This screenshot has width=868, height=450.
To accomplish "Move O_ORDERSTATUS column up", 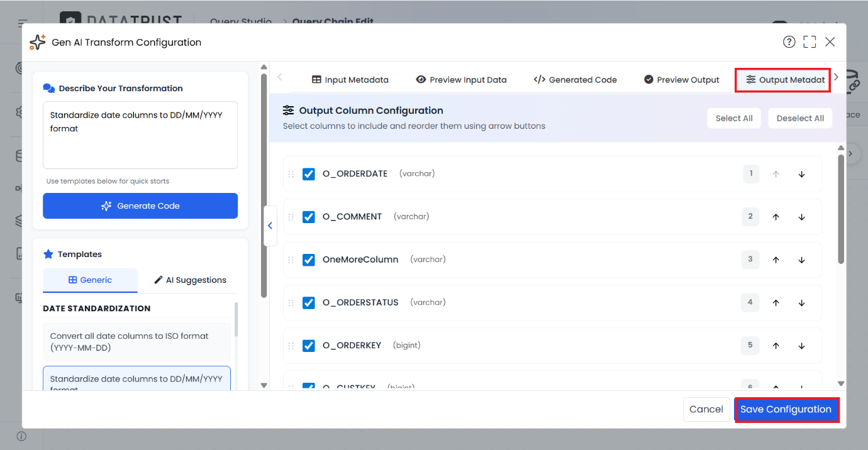I will pos(776,303).
